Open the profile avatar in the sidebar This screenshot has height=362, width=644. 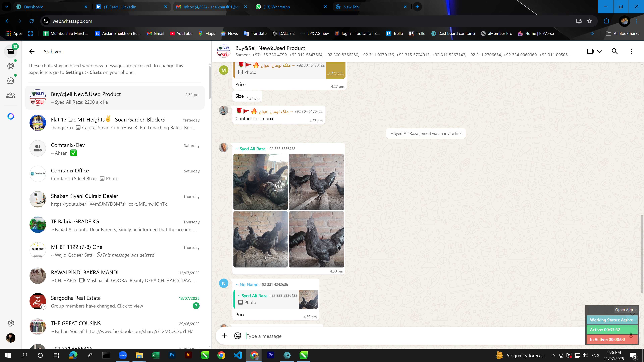pyautogui.click(x=11, y=338)
